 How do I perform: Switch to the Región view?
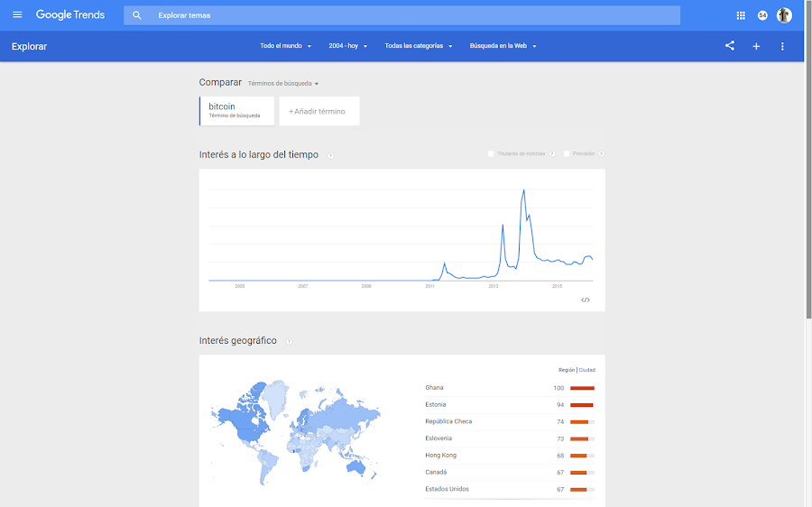(x=567, y=370)
